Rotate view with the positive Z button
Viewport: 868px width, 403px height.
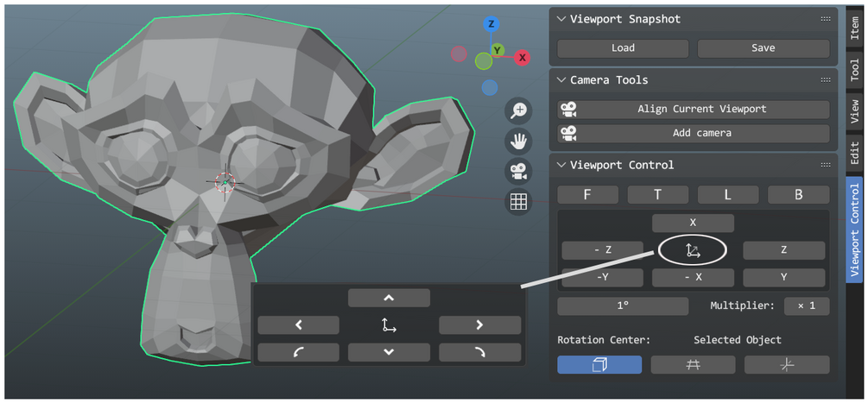tap(784, 250)
